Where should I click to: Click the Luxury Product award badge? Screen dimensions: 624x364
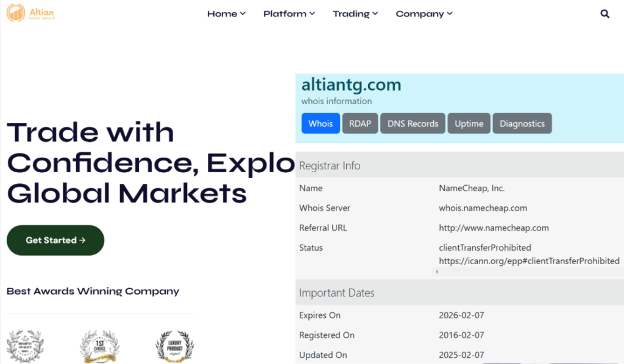point(175,346)
